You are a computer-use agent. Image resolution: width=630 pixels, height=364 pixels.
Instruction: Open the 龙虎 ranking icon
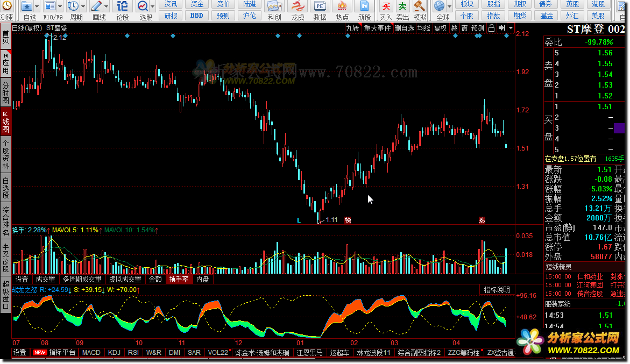point(298,6)
